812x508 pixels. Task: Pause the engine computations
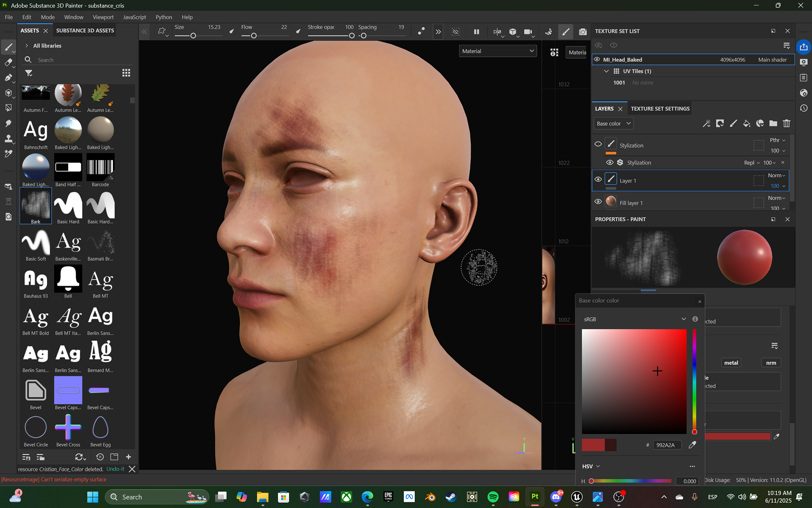pos(477,32)
